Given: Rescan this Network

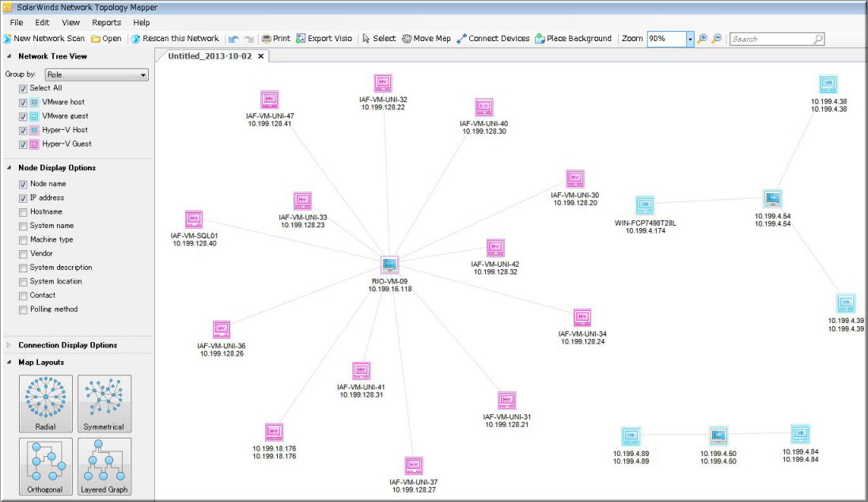Looking at the screenshot, I should pos(175,39).
